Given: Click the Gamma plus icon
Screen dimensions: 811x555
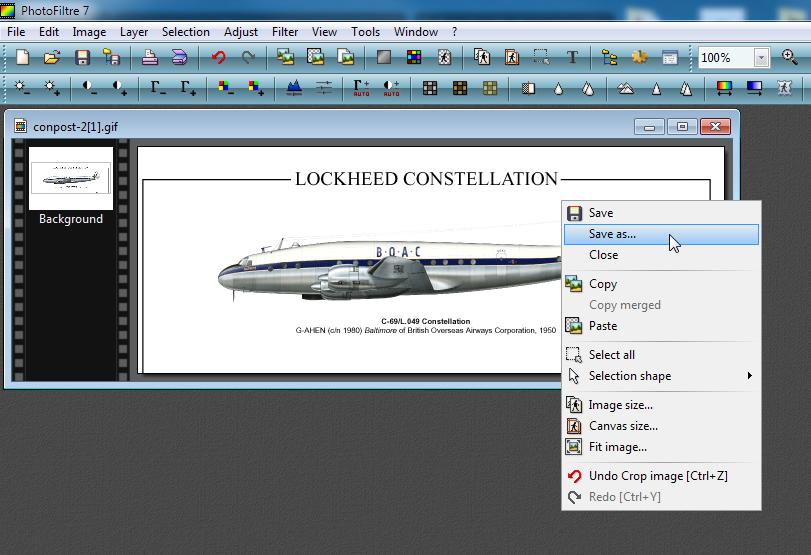Looking at the screenshot, I should tap(187, 87).
